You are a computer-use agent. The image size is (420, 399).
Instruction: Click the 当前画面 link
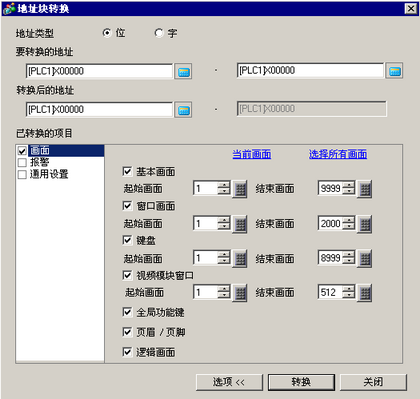coord(252,154)
